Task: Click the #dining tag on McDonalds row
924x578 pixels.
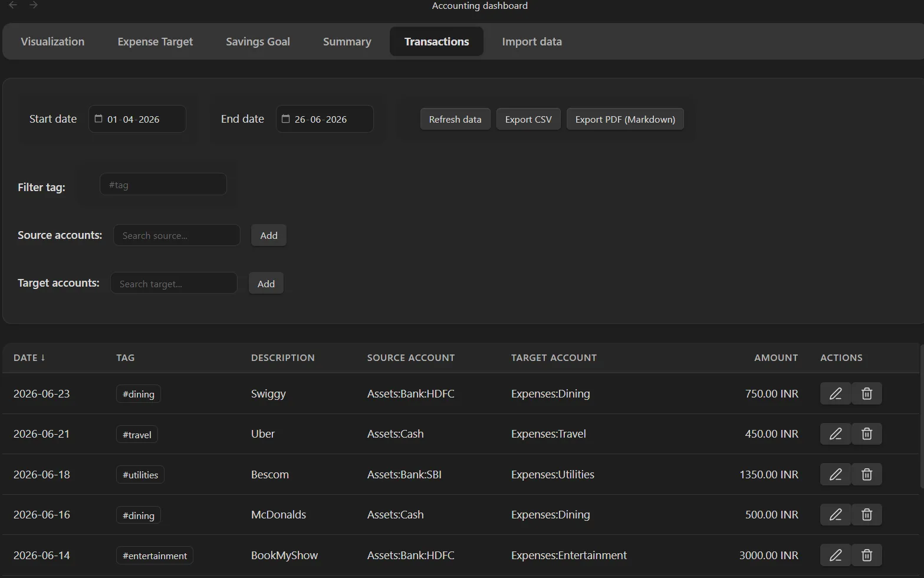Action: coord(139,515)
